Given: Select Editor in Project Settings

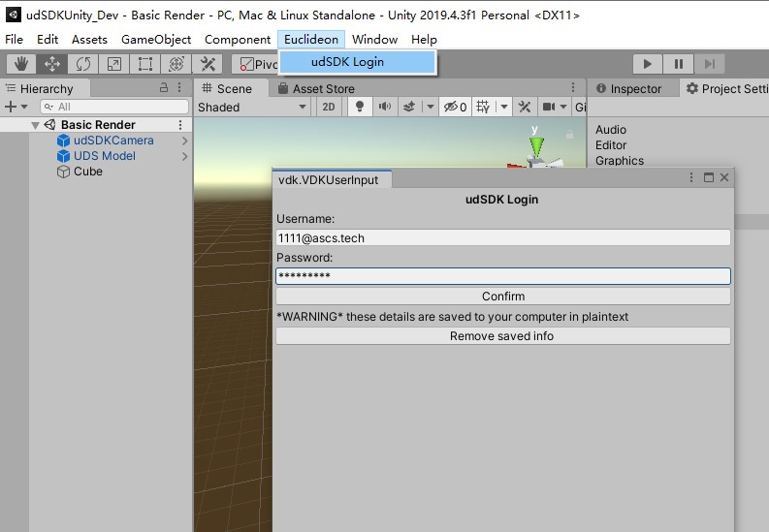Looking at the screenshot, I should tap(611, 145).
